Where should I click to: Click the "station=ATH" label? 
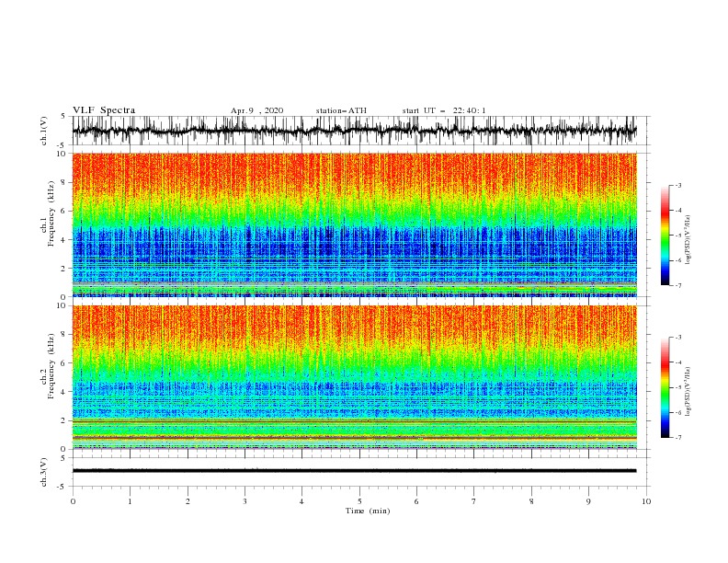341,110
